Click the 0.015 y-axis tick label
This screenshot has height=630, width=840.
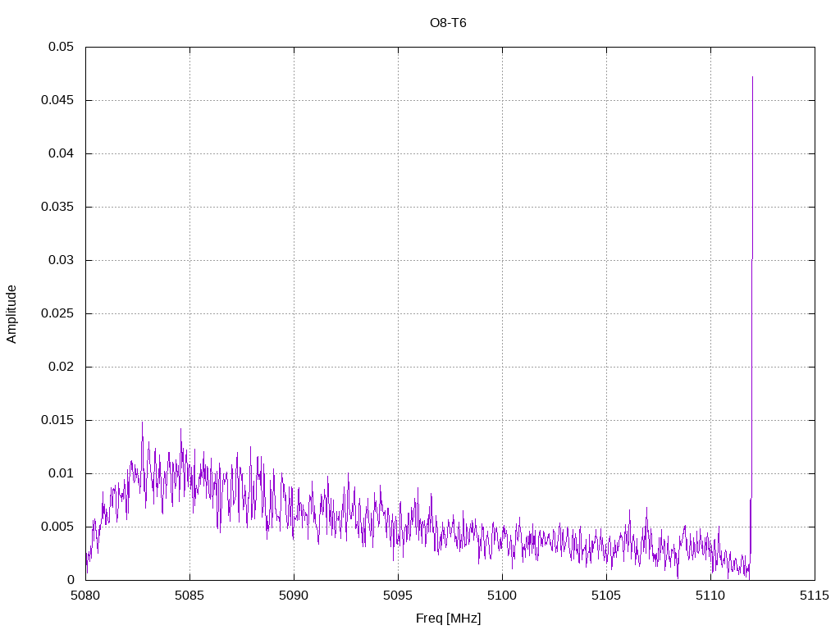point(57,420)
